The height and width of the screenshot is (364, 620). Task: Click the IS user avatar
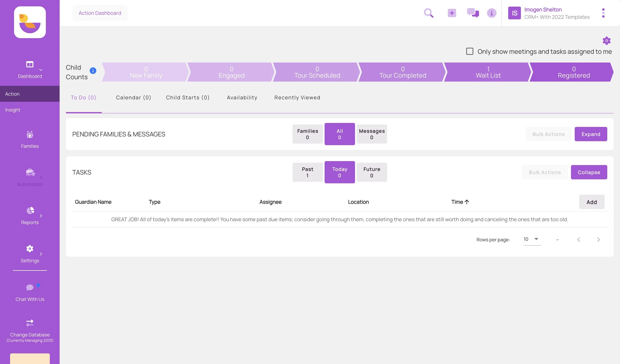514,13
